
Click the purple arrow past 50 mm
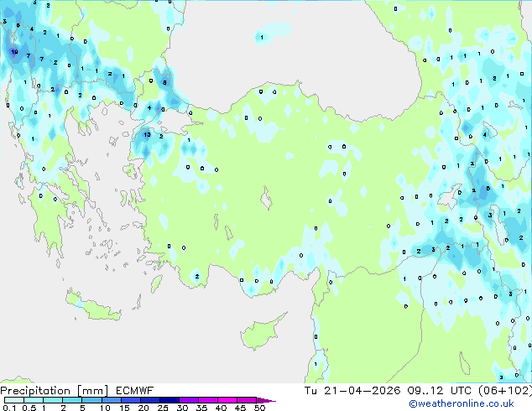[x=266, y=400]
